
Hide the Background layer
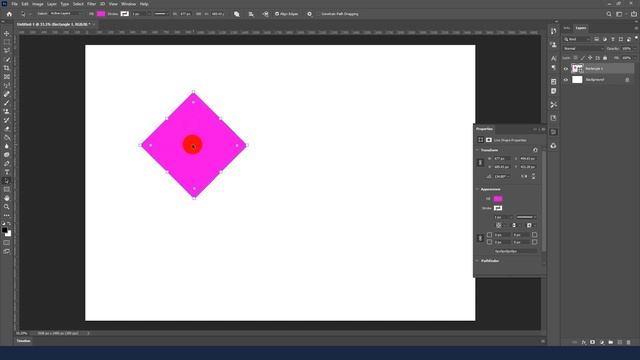click(566, 80)
